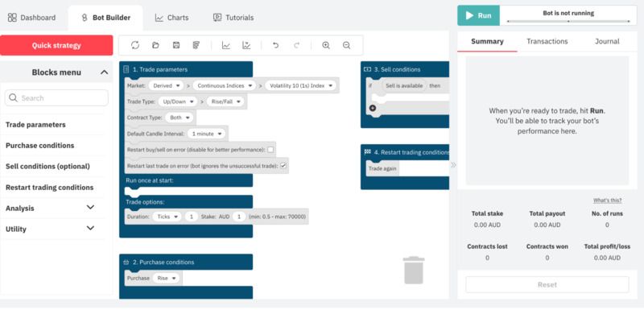Click the Search blocks input field

point(56,97)
